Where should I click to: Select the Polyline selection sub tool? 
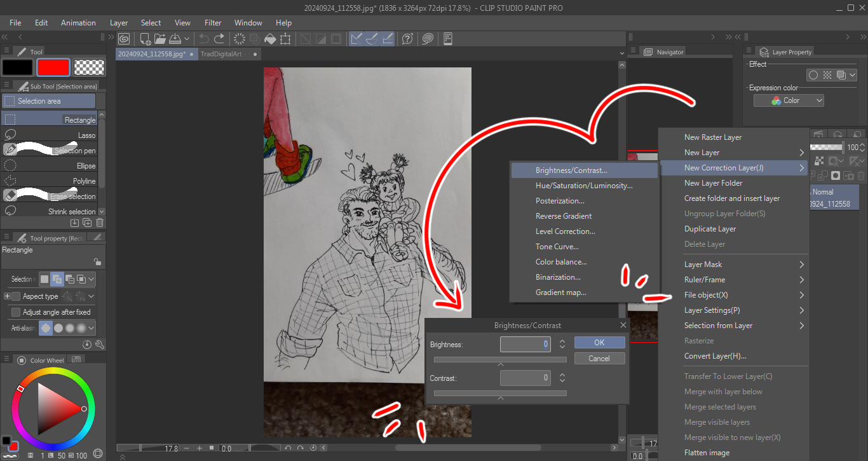50,181
